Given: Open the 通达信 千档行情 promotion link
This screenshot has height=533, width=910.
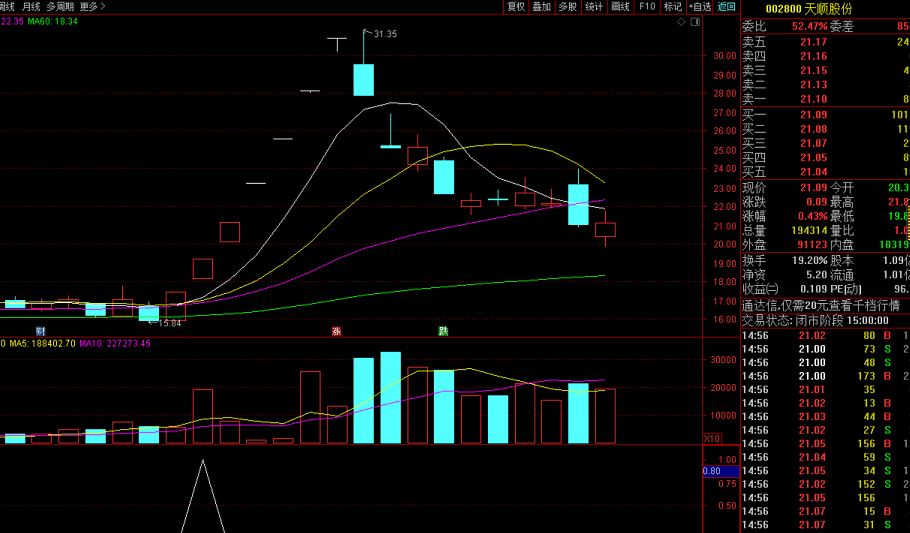Looking at the screenshot, I should point(821,305).
